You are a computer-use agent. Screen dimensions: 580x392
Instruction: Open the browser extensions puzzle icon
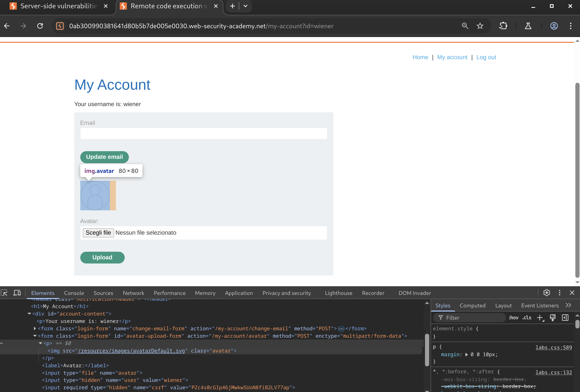click(x=503, y=26)
